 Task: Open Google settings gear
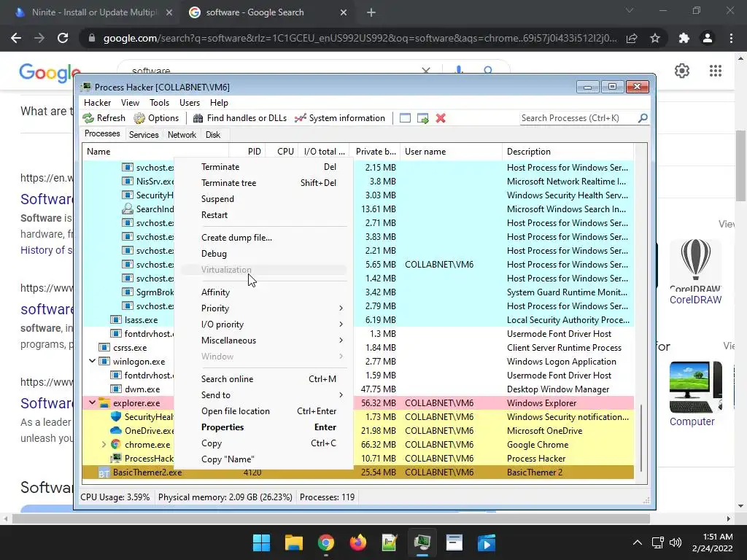682,71
